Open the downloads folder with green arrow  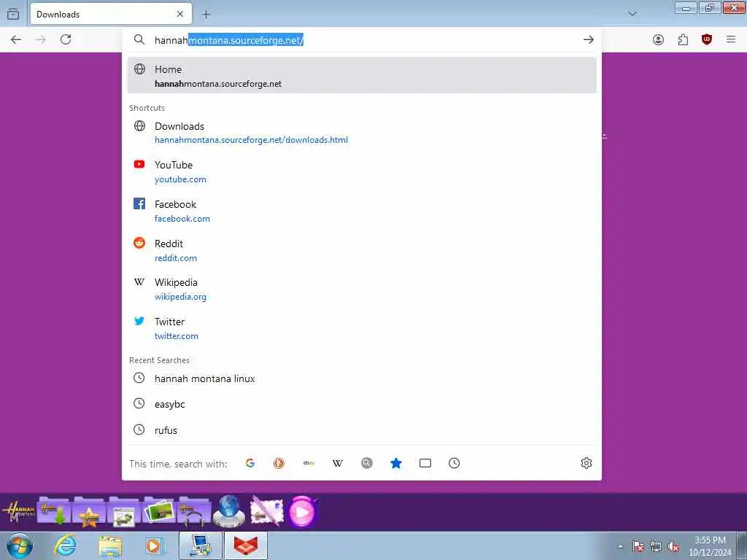(54, 511)
